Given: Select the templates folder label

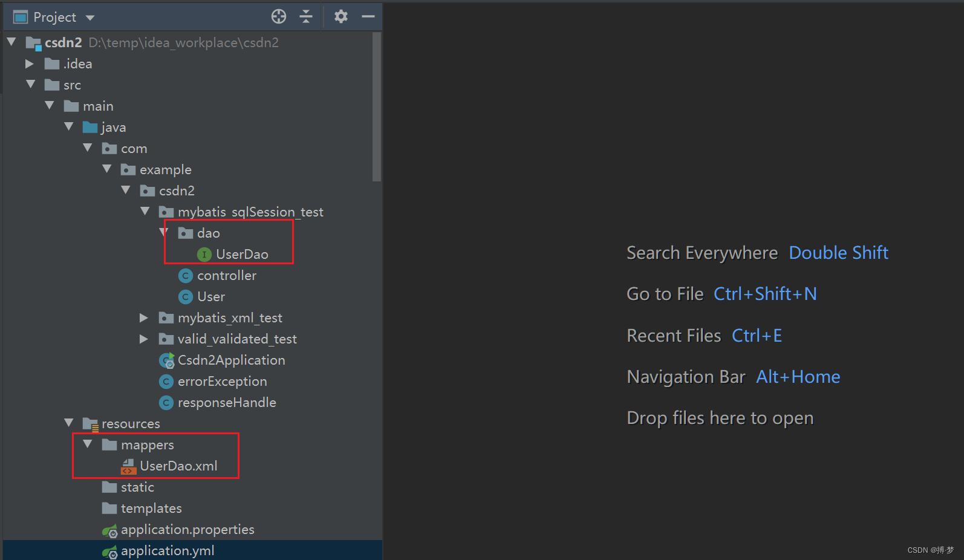Looking at the screenshot, I should pyautogui.click(x=151, y=509).
